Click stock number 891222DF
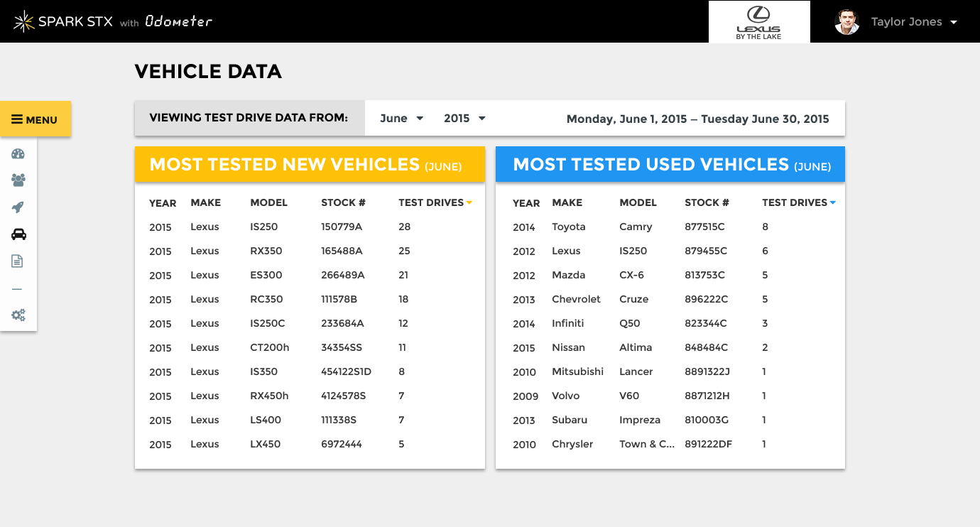Screen dimensions: 980x527 [709, 444]
